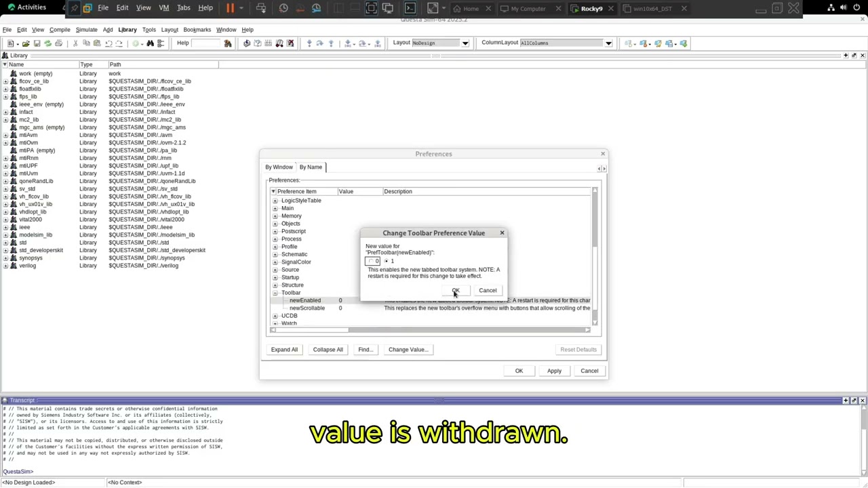Click the Compile All toolbar icon

pos(258,43)
